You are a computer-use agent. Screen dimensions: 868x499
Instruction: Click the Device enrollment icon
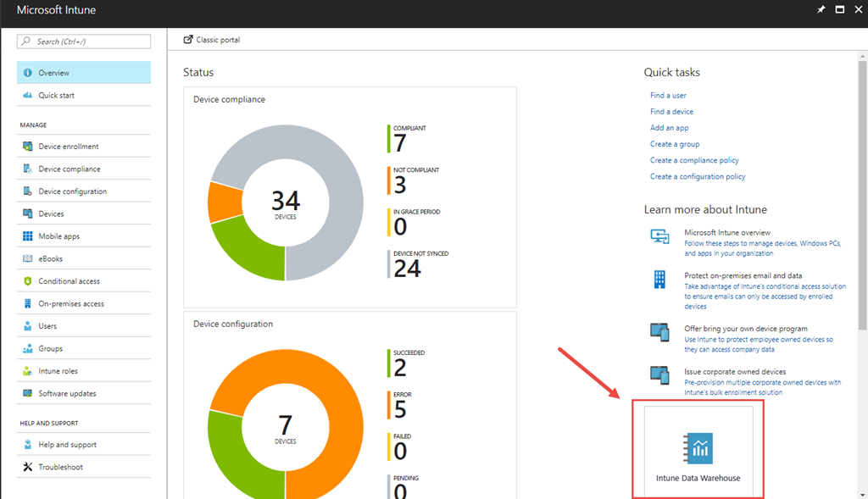pos(28,146)
